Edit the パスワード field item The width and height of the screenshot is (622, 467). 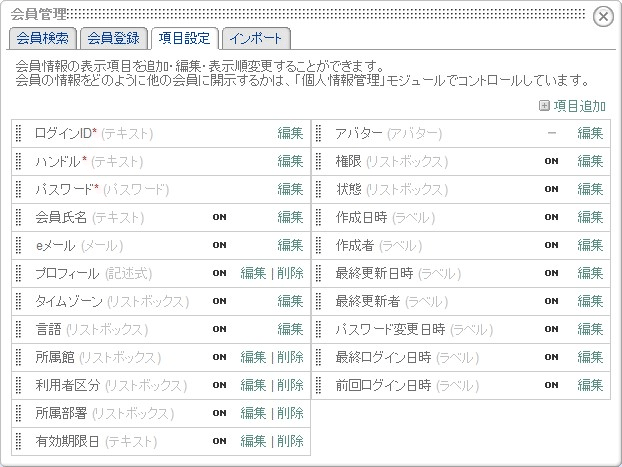(x=290, y=189)
